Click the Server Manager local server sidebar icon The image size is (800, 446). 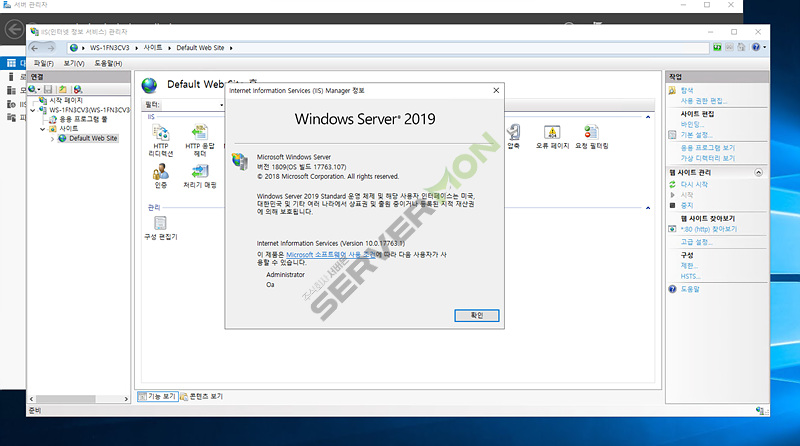click(x=11, y=77)
